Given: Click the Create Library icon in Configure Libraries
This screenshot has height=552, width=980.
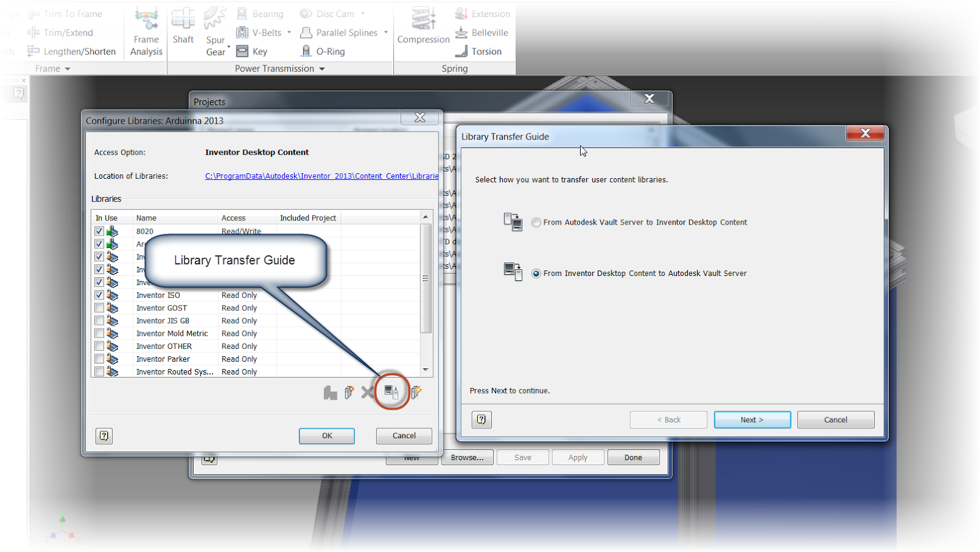Looking at the screenshot, I should coord(330,392).
